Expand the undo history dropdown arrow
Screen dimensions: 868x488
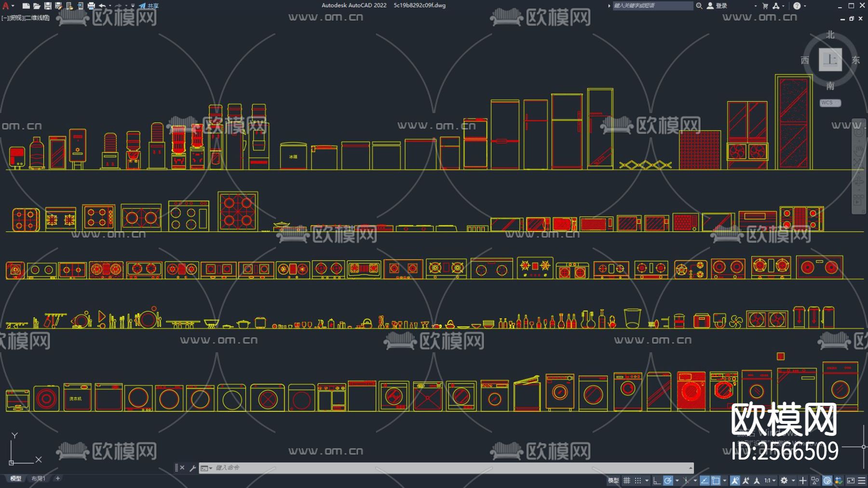pos(110,6)
